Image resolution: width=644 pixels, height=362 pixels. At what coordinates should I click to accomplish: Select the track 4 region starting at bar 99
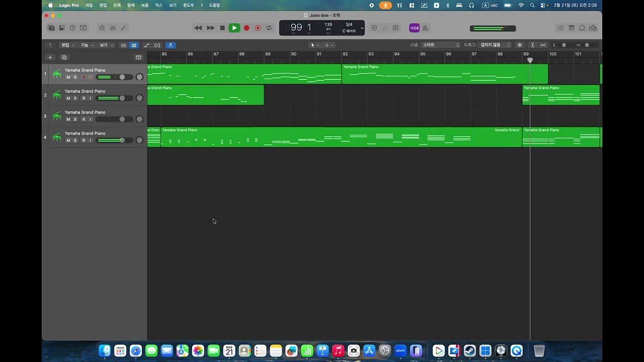(561, 137)
